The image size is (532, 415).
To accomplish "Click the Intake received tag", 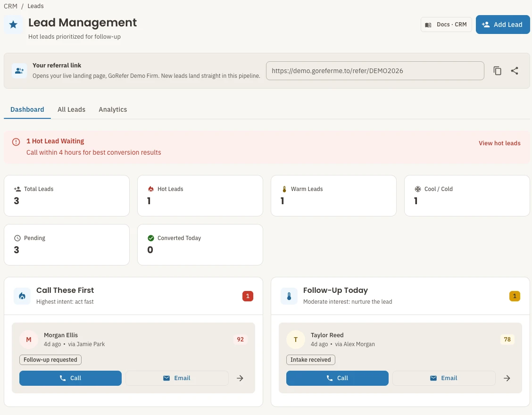I will point(310,360).
